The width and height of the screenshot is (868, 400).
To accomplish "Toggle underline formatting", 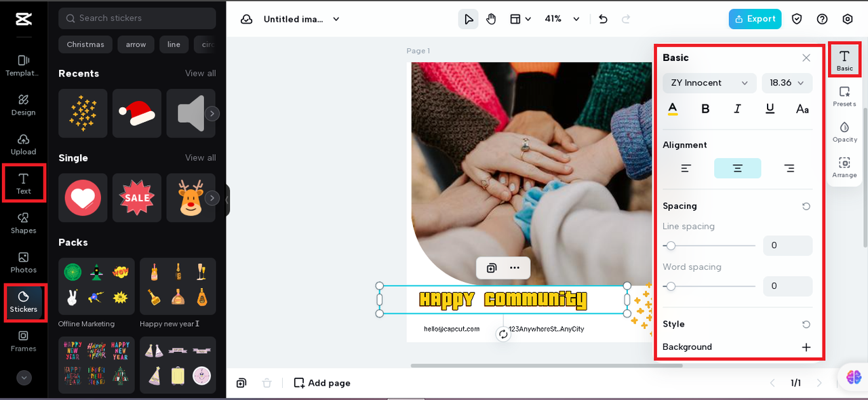I will [x=770, y=108].
